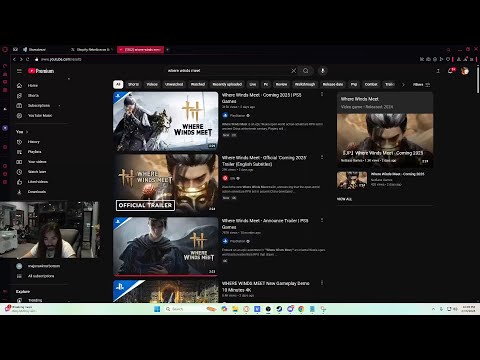Click the page vertical scrollbar
Screen dimensions: 480x360
tap(478, 80)
